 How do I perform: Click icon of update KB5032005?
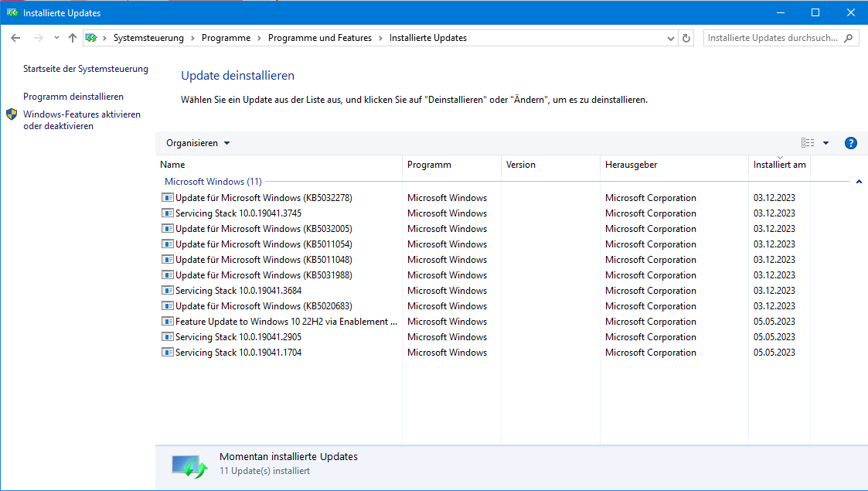point(167,229)
